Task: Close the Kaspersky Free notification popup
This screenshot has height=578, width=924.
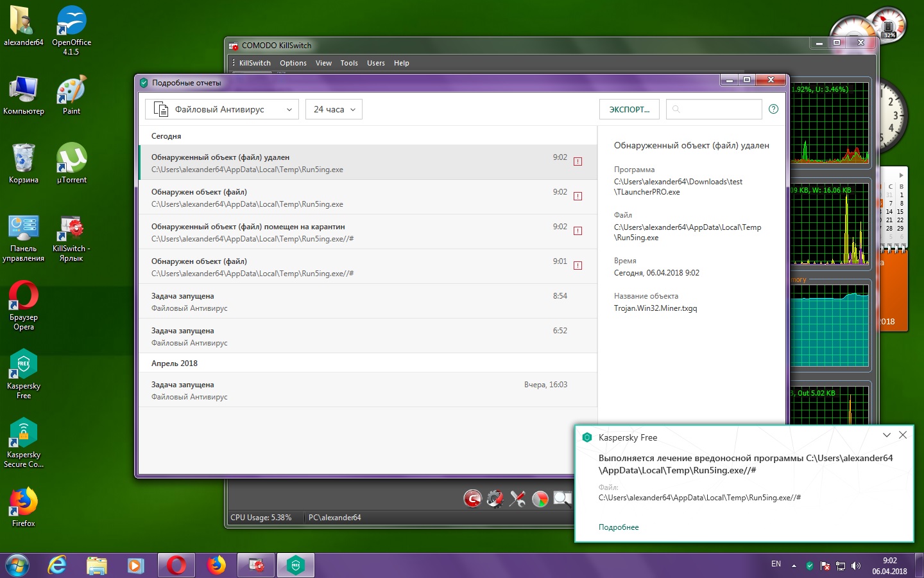Action: click(x=903, y=435)
